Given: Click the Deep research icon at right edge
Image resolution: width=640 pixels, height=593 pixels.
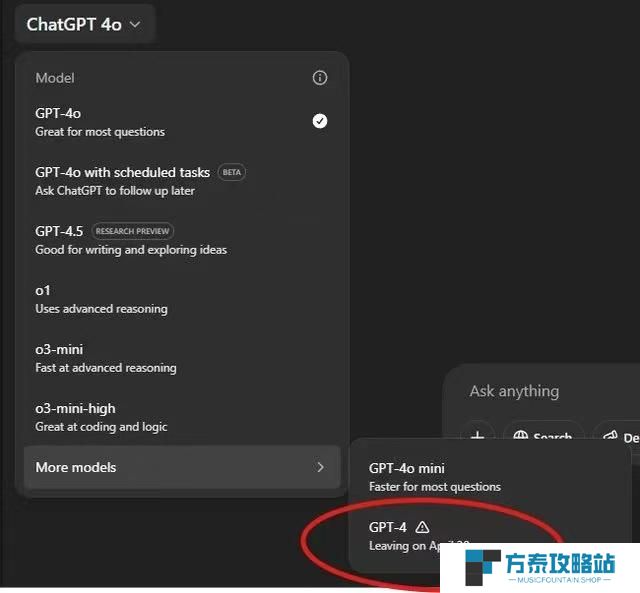Looking at the screenshot, I should [x=610, y=436].
